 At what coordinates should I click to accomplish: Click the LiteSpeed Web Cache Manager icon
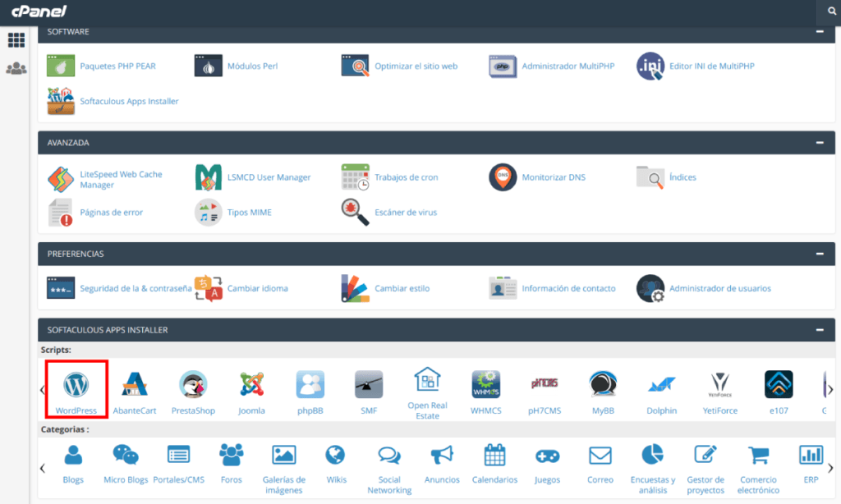[x=61, y=178]
